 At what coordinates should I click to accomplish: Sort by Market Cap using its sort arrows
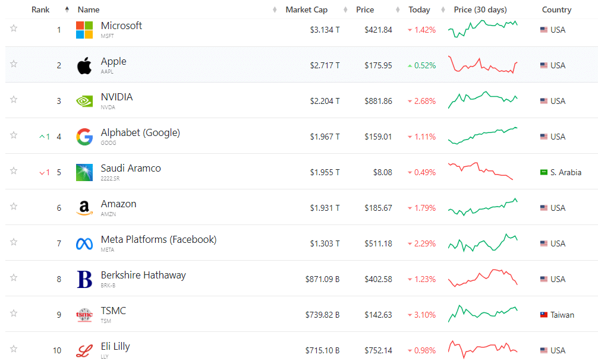click(x=273, y=10)
